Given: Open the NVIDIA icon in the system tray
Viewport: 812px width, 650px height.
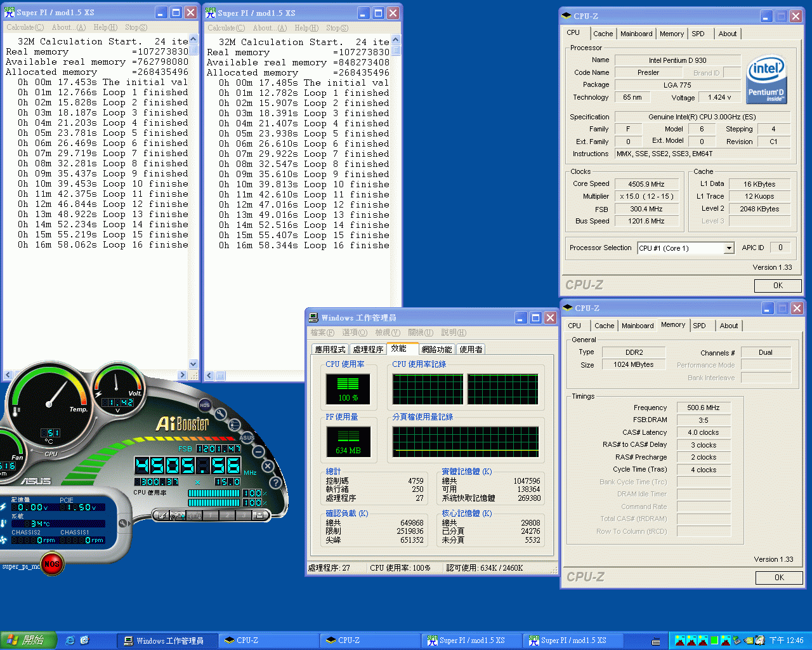Looking at the screenshot, I should coord(749,640).
